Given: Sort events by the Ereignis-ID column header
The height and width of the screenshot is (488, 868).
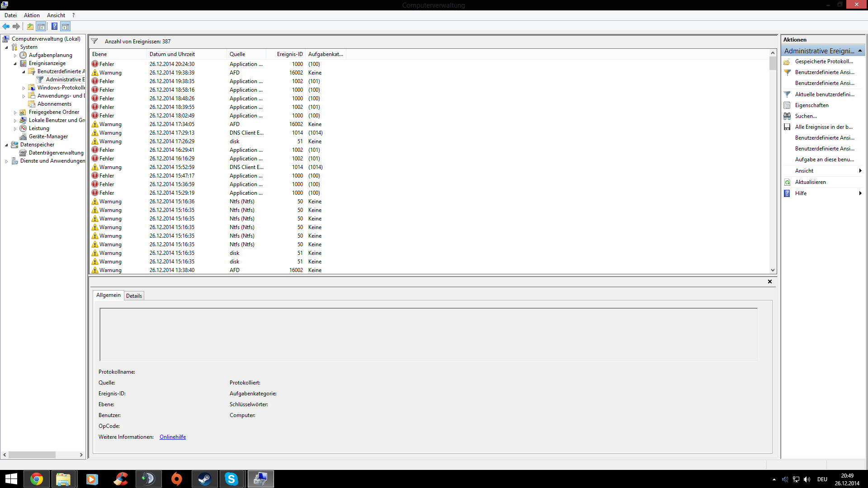Looking at the screenshot, I should [x=289, y=54].
